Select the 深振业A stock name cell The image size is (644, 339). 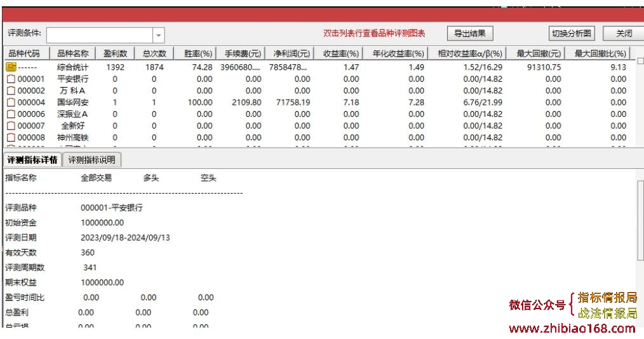(x=72, y=114)
